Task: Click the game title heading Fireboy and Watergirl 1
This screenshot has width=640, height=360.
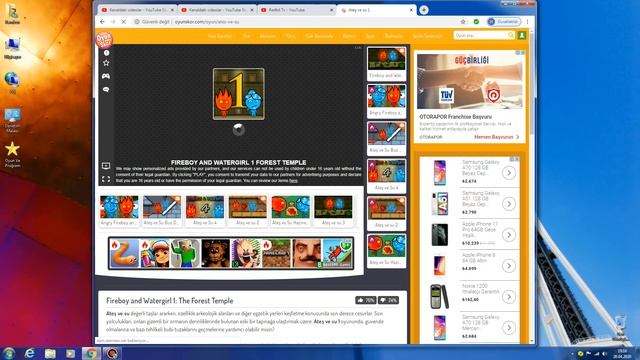Action: [x=169, y=300]
